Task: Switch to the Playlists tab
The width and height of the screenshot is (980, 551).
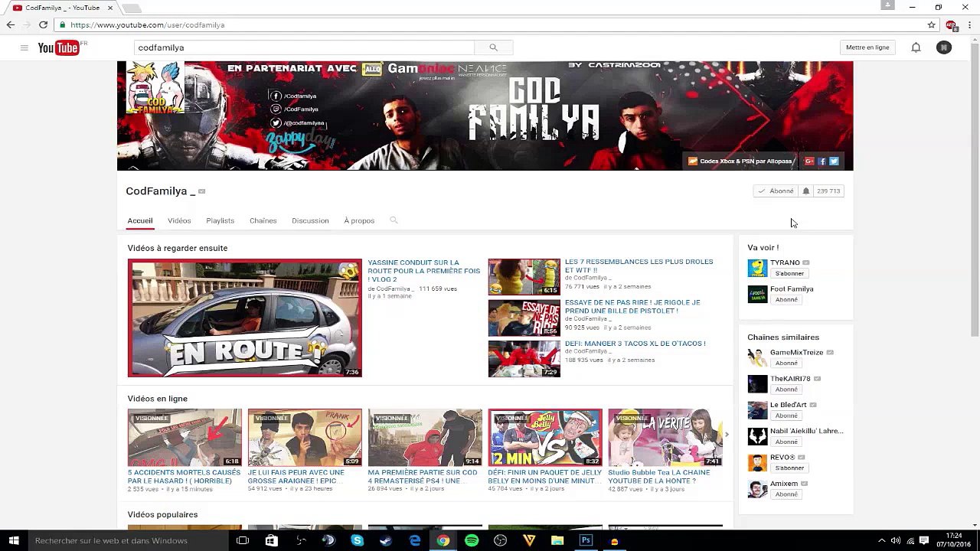Action: pos(220,220)
